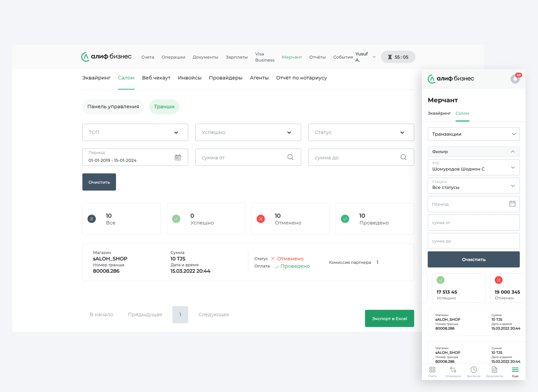This screenshot has height=392, width=538.
Task: Click the mobile сумаа от input
Action: (474, 223)
